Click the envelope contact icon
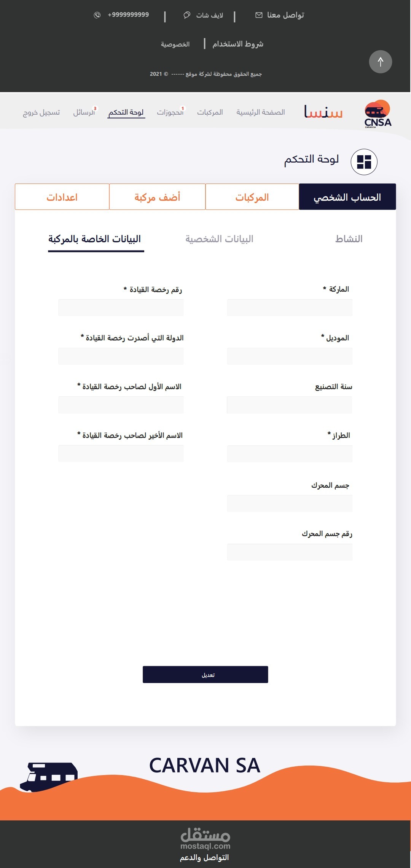411x868 pixels. point(259,15)
